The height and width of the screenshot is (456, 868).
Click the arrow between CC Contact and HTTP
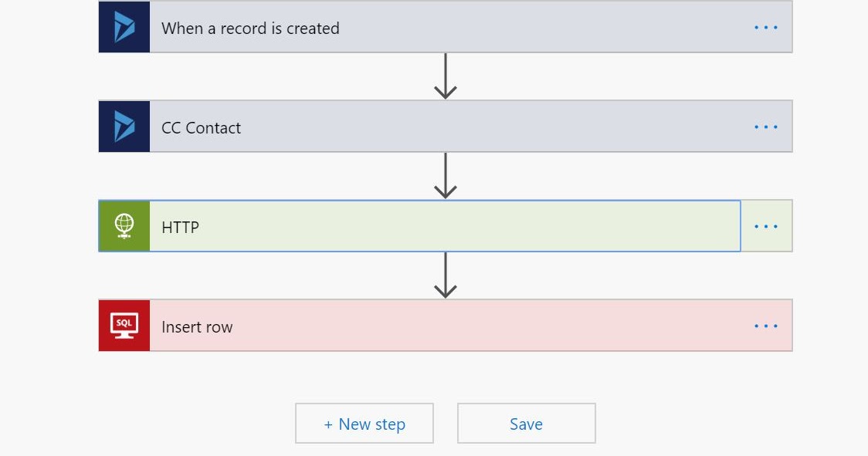[445, 176]
